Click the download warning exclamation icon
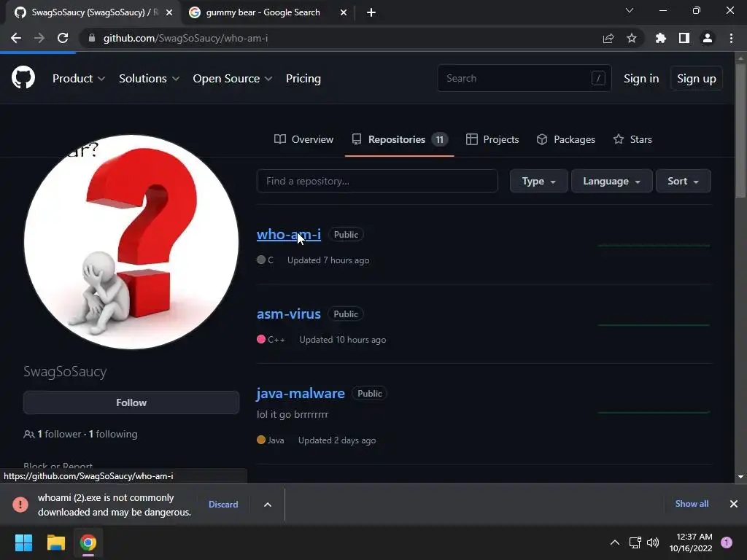 [20, 505]
